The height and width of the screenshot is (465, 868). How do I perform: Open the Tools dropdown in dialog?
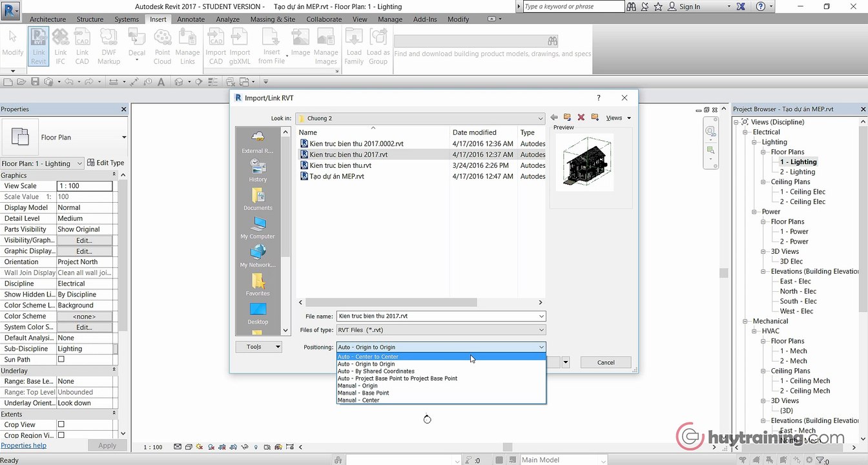click(x=258, y=347)
